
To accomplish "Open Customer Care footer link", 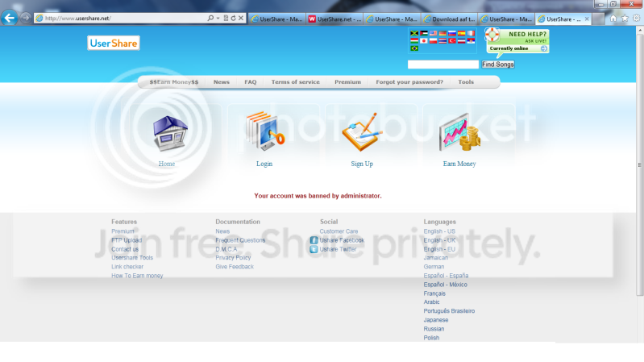I will coord(339,231).
